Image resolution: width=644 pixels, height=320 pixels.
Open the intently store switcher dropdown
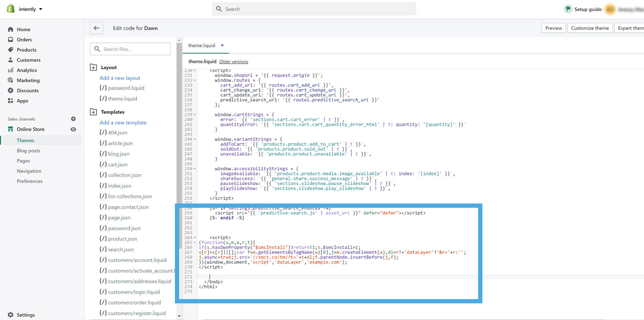[30, 9]
